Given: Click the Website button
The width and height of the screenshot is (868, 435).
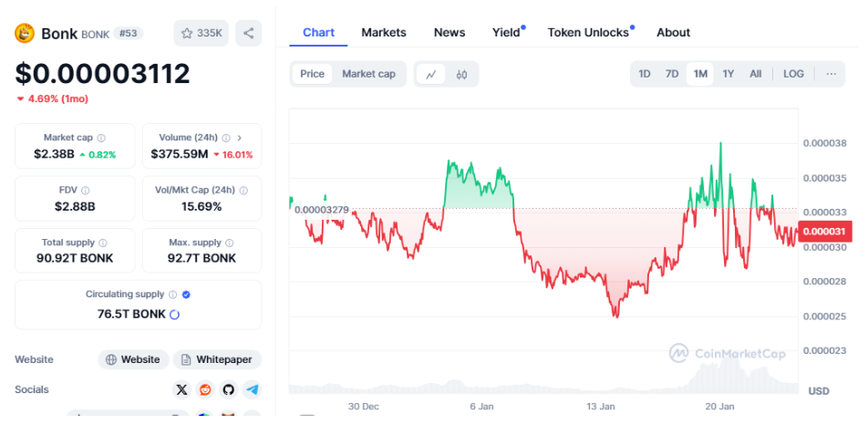Looking at the screenshot, I should 133,359.
